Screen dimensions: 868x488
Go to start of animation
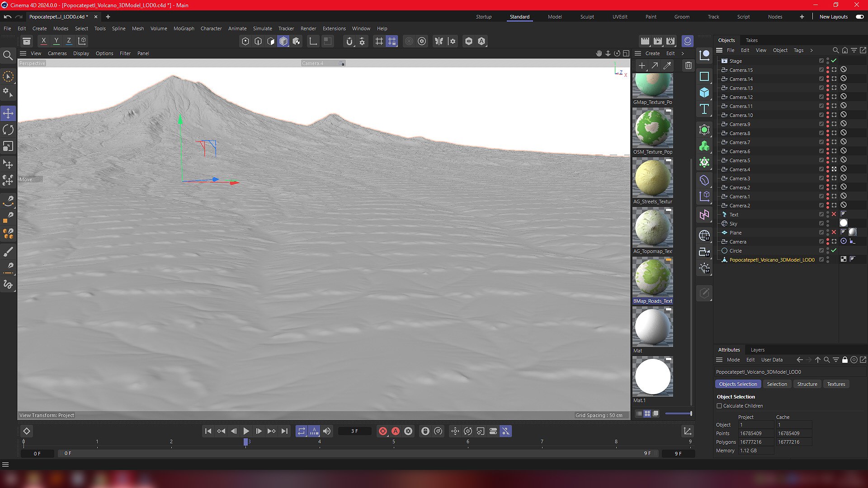208,431
